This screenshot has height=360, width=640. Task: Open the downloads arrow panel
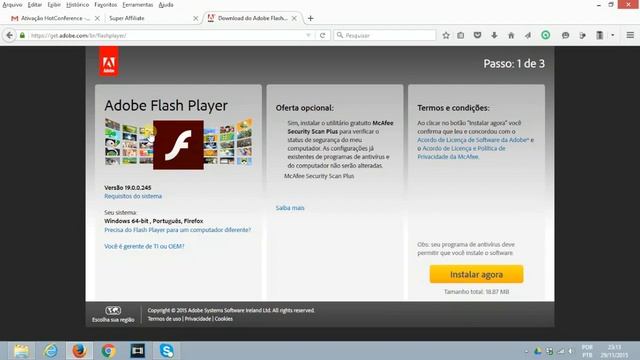click(494, 36)
